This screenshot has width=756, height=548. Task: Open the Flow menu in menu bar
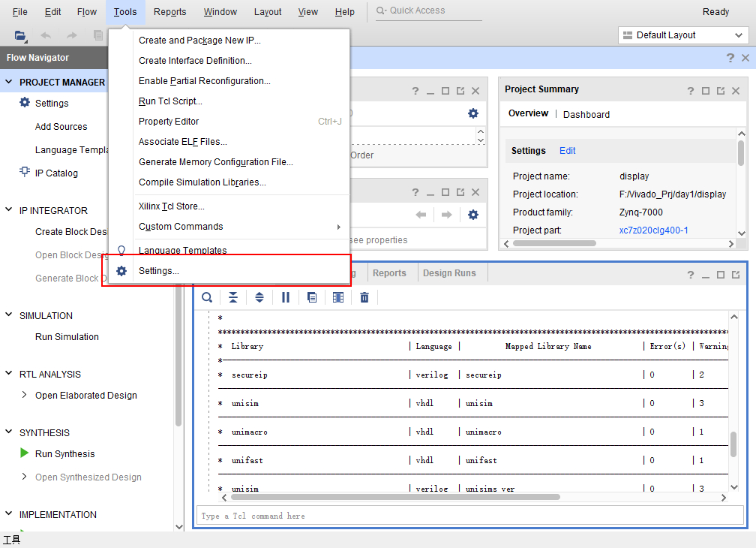pos(87,11)
